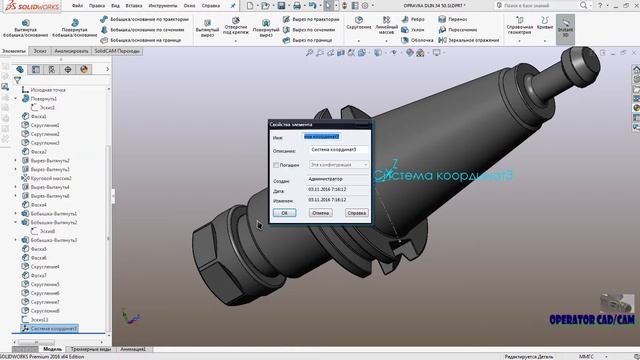This screenshot has height=360, width=640.
Task: Select the Revolved Boss/Base tool (Повернутая бобышка)
Action: [75, 28]
